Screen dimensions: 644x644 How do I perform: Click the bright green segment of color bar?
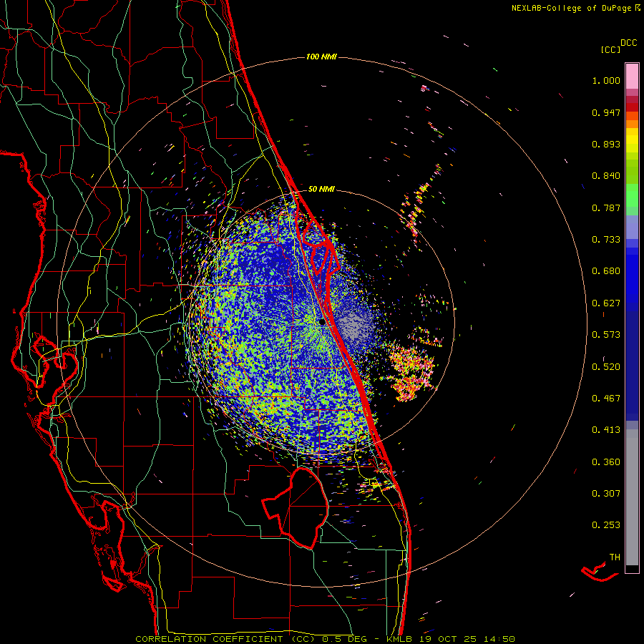pos(632,195)
